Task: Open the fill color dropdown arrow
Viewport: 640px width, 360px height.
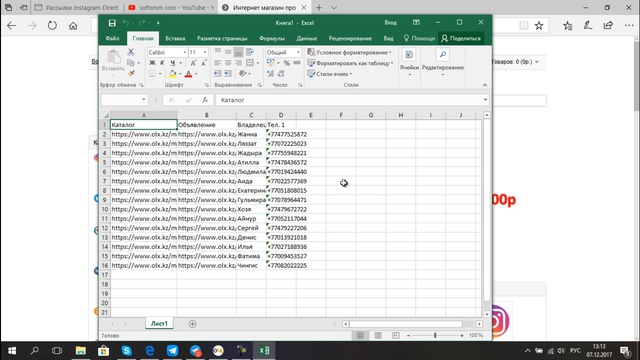Action: (180, 74)
